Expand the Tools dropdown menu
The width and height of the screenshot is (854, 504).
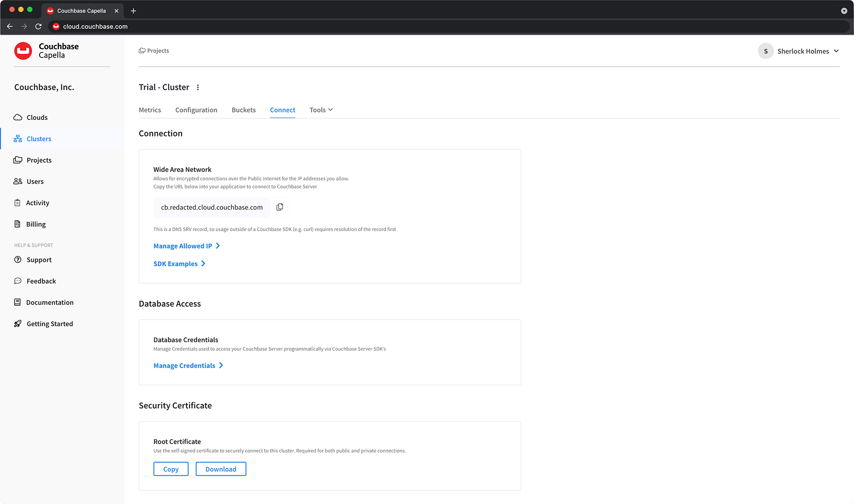click(x=321, y=110)
